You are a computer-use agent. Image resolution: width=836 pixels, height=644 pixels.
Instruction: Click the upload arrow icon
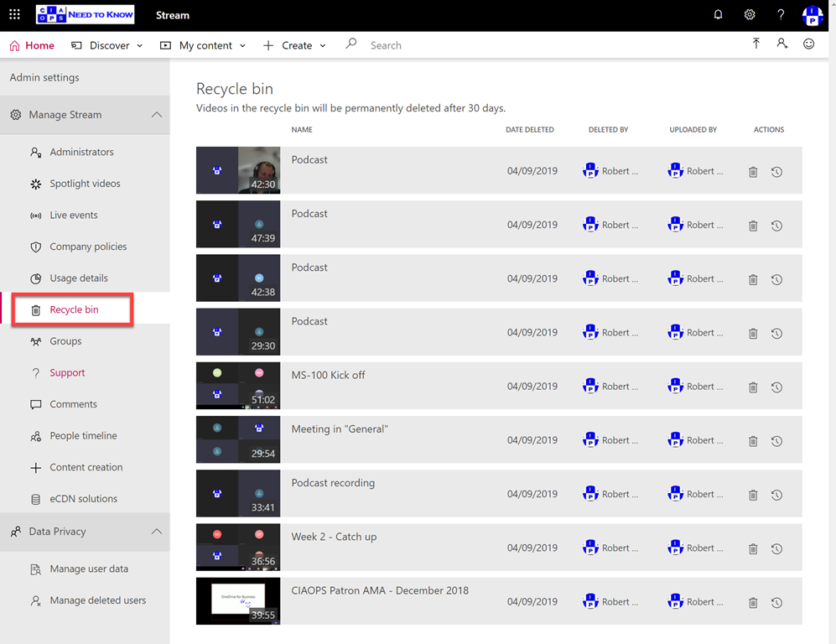(756, 44)
